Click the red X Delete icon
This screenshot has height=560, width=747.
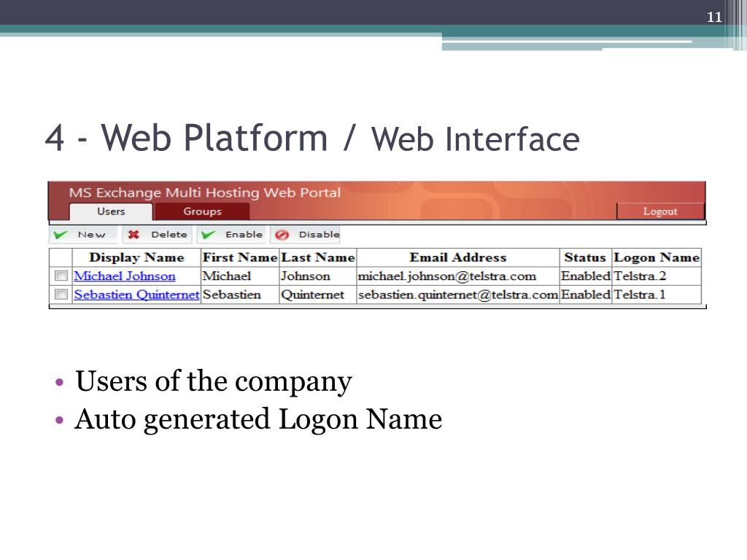(134, 234)
